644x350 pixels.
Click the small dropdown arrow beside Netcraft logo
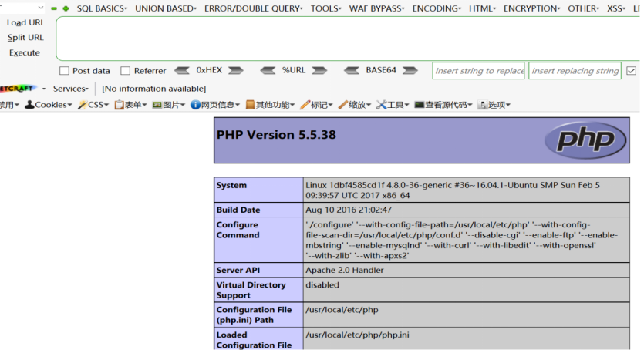click(x=43, y=89)
